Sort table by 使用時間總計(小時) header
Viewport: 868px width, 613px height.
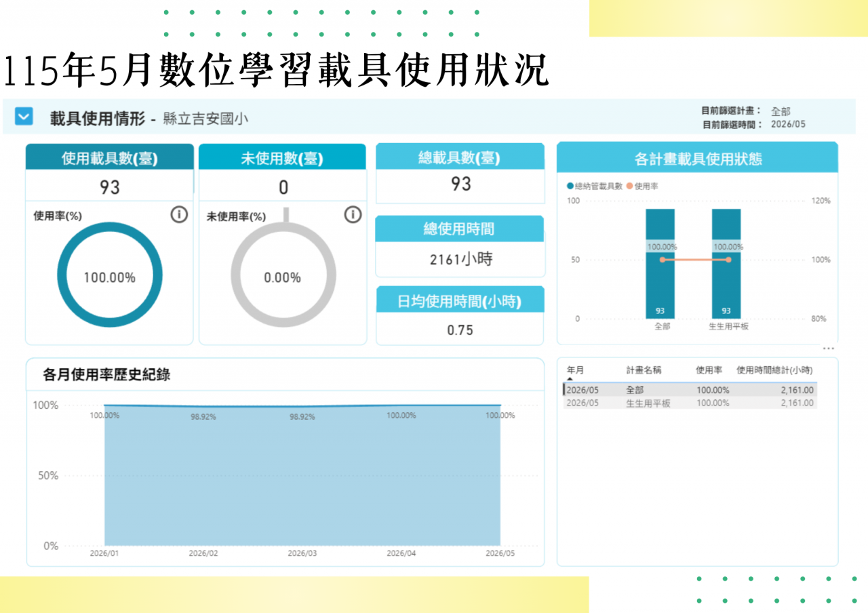coord(775,370)
